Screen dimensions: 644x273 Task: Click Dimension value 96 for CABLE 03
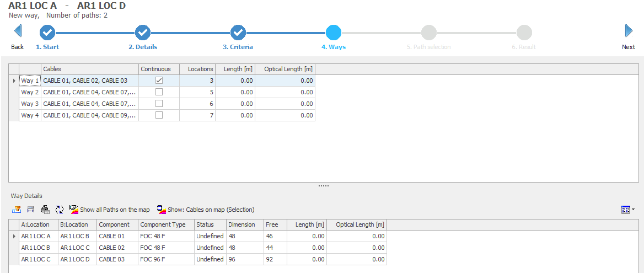245,259
